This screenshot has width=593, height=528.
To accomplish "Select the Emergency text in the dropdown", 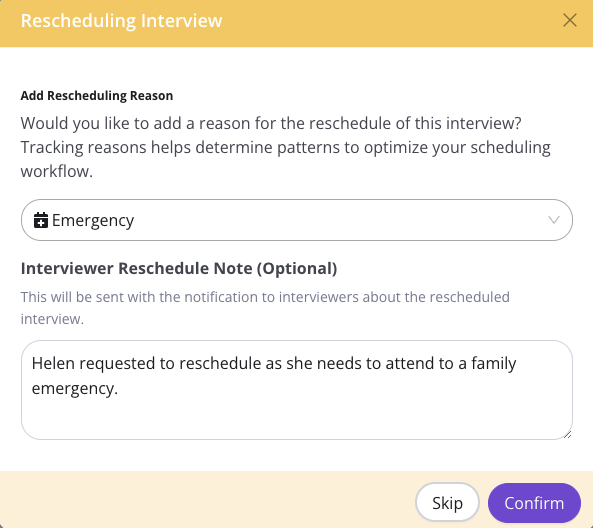I will coord(93,220).
